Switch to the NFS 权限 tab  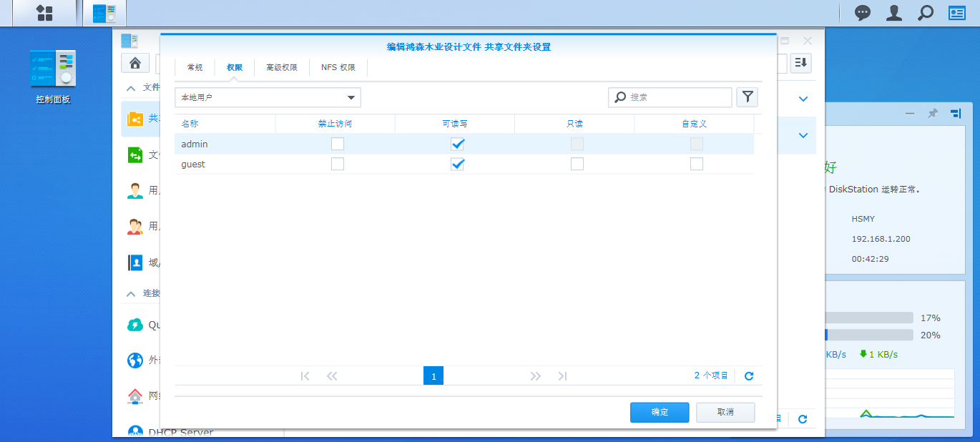coord(338,67)
